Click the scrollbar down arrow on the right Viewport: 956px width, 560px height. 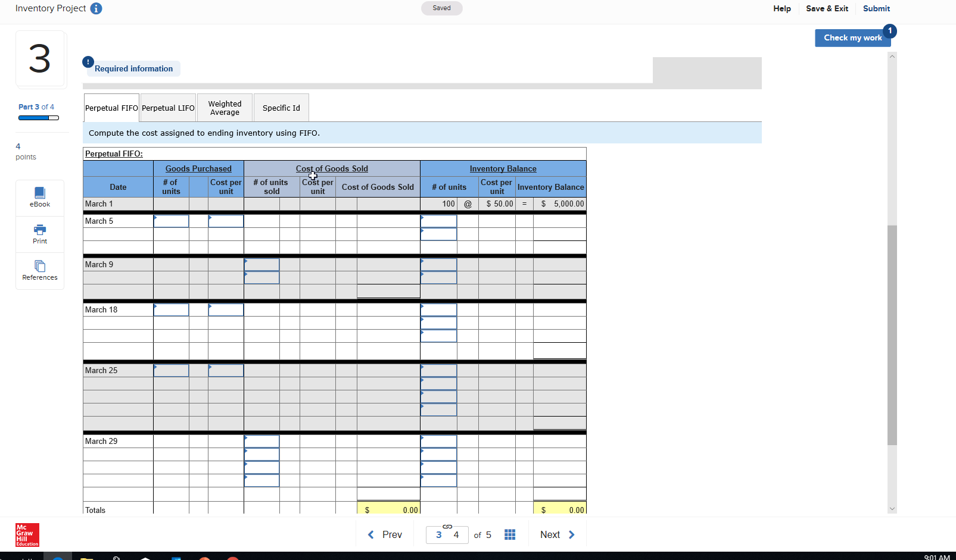[x=892, y=509]
